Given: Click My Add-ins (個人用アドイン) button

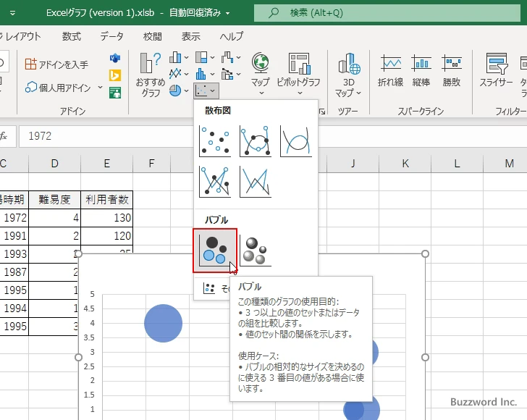Looking at the screenshot, I should (58, 88).
